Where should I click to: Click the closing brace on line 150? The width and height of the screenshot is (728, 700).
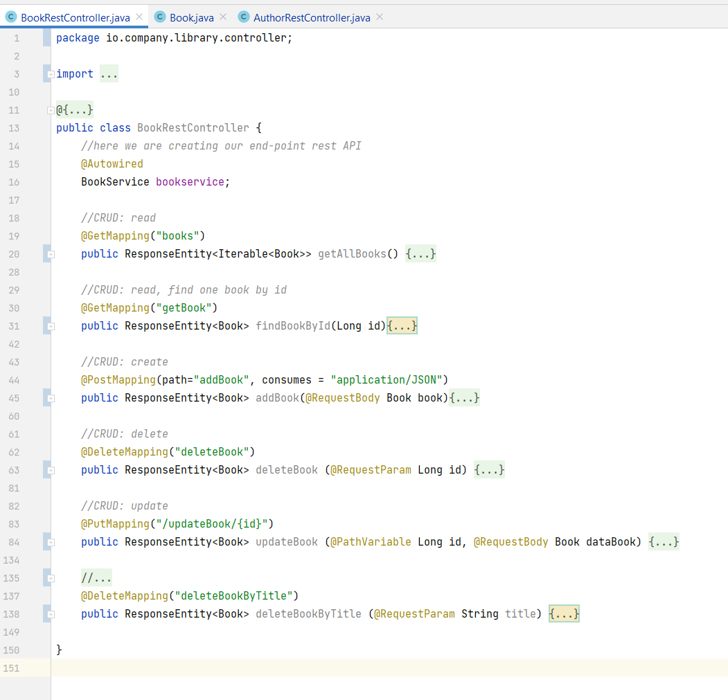click(x=59, y=650)
